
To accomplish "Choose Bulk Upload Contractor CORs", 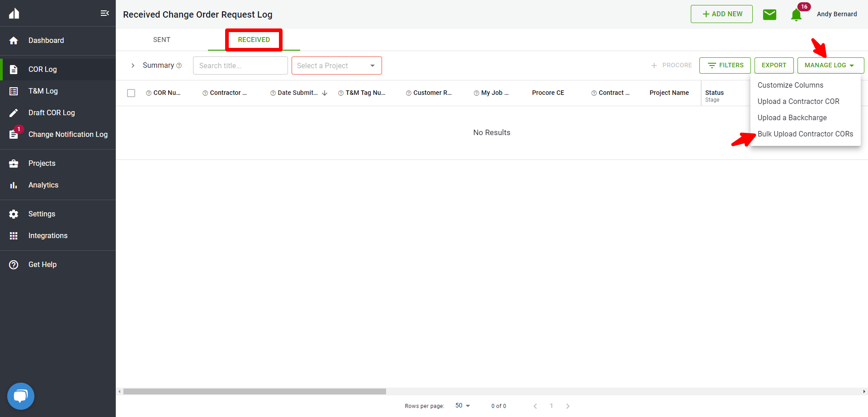I will tap(805, 134).
